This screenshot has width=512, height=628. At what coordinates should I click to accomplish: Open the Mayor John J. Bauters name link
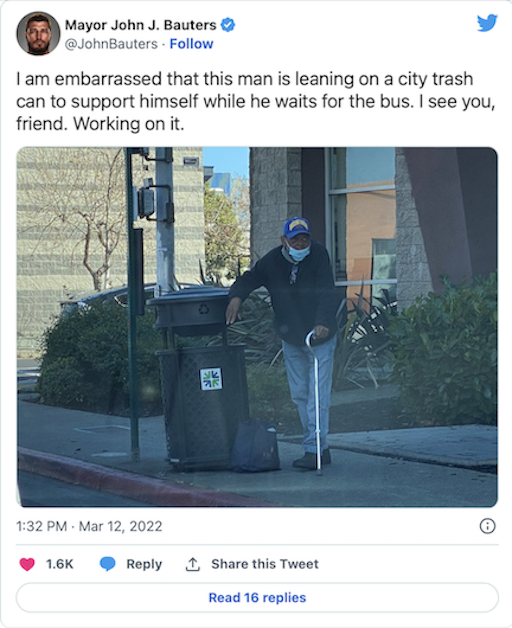point(141,25)
